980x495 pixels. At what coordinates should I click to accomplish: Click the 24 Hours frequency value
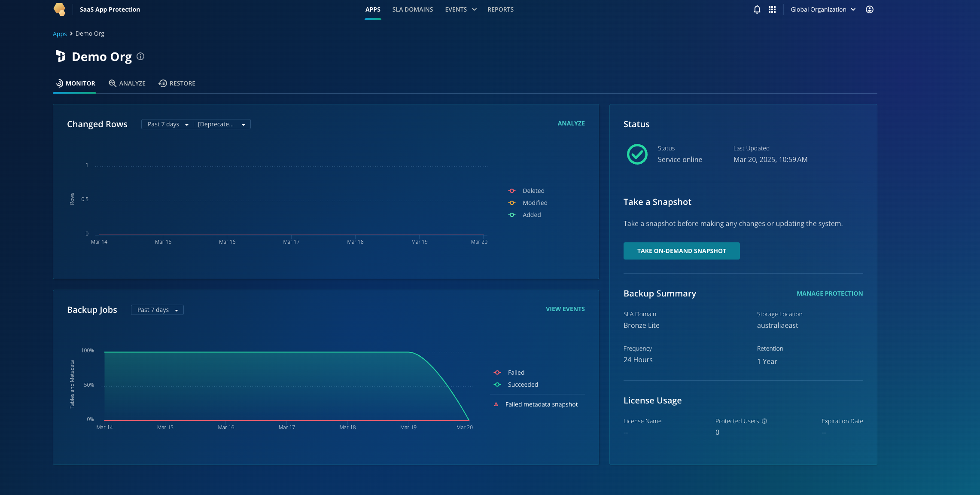tap(638, 360)
